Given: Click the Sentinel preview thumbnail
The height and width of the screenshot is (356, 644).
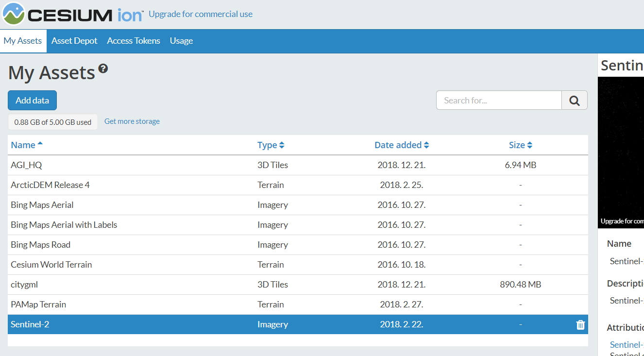Looking at the screenshot, I should pos(621,153).
